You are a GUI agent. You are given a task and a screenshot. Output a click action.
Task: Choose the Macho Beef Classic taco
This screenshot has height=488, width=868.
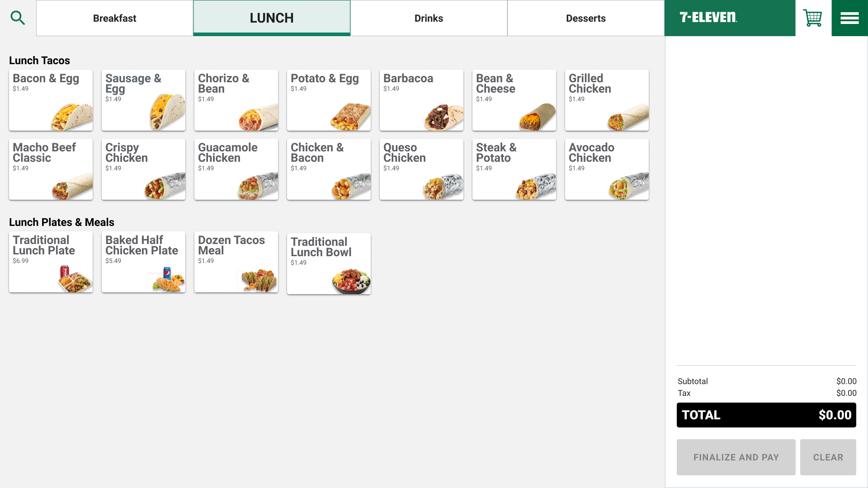(51, 169)
